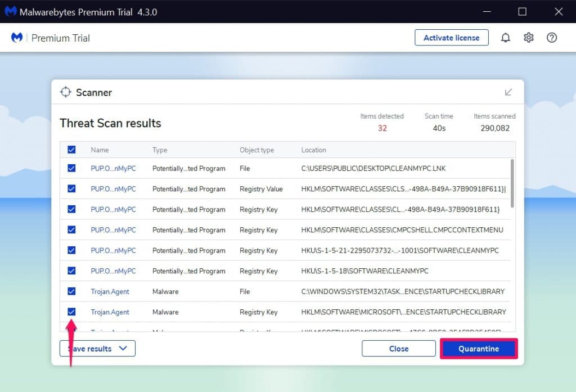Viewport: 576px width, 392px height.
Task: Click the Registry Value object type cell
Action: click(x=261, y=189)
